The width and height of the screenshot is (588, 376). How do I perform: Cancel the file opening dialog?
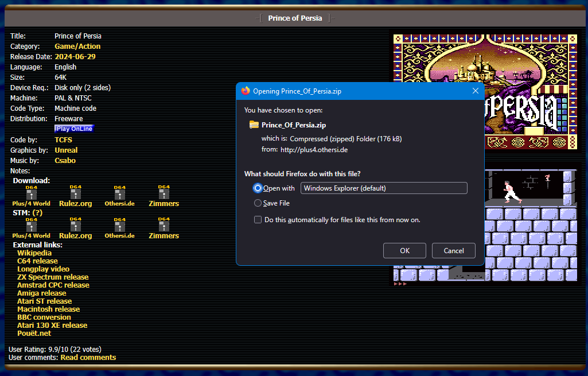point(453,251)
